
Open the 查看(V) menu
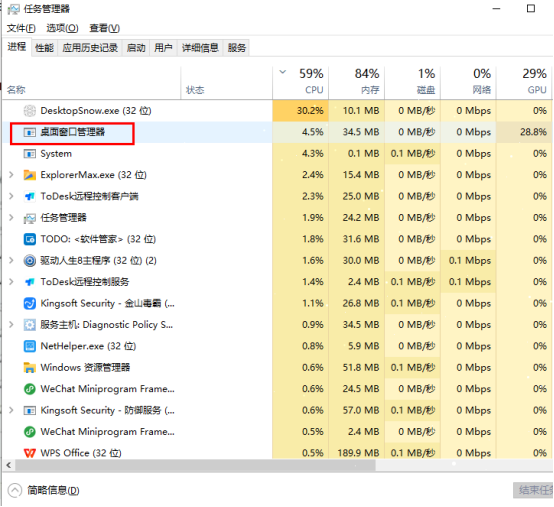click(x=105, y=28)
